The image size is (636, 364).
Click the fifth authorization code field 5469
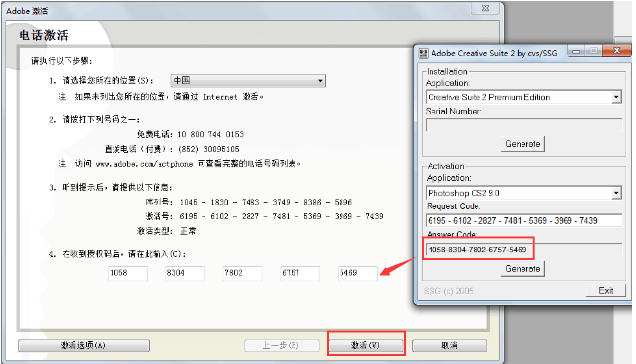tap(357, 273)
